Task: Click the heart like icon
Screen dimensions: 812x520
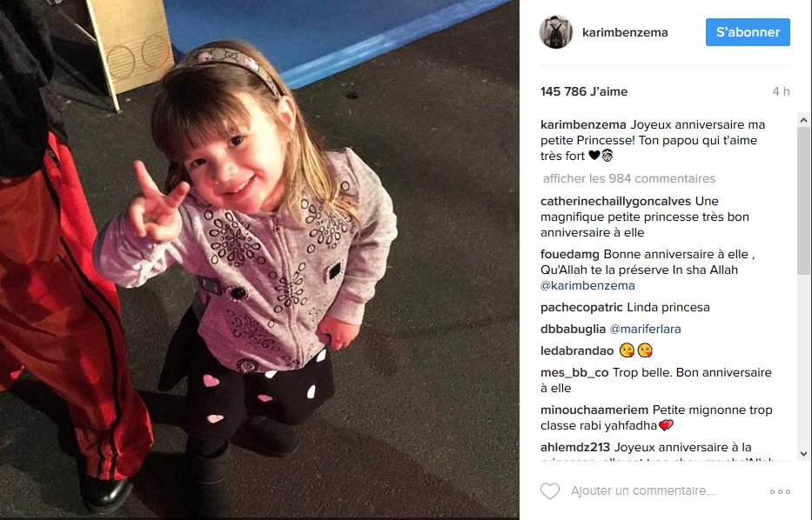Action: [x=550, y=491]
